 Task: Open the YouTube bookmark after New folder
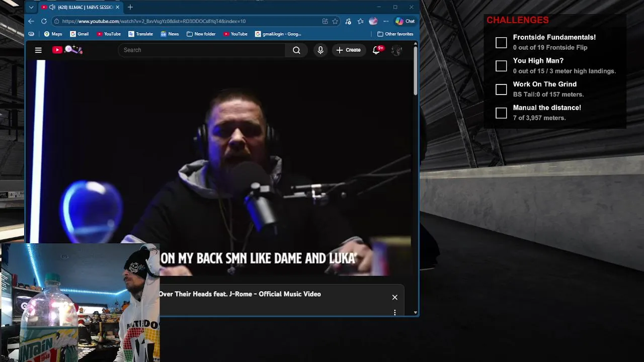[235, 34]
